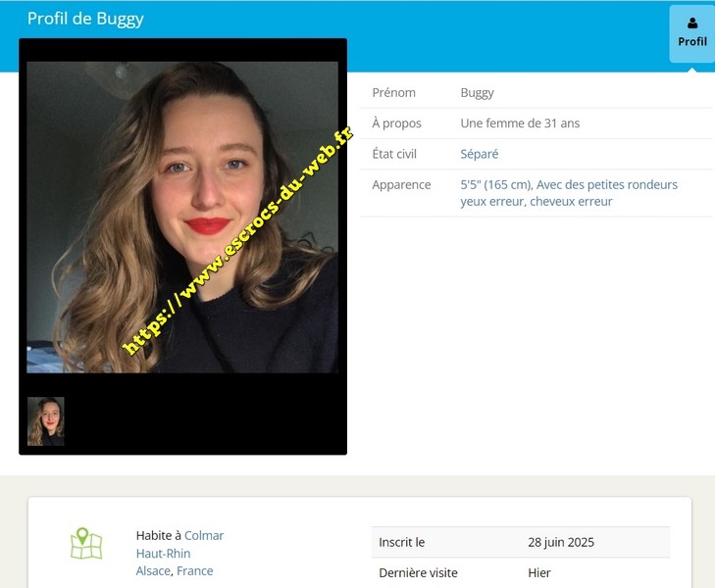Open the France country link
Image resolution: width=715 pixels, height=588 pixels.
tap(195, 571)
